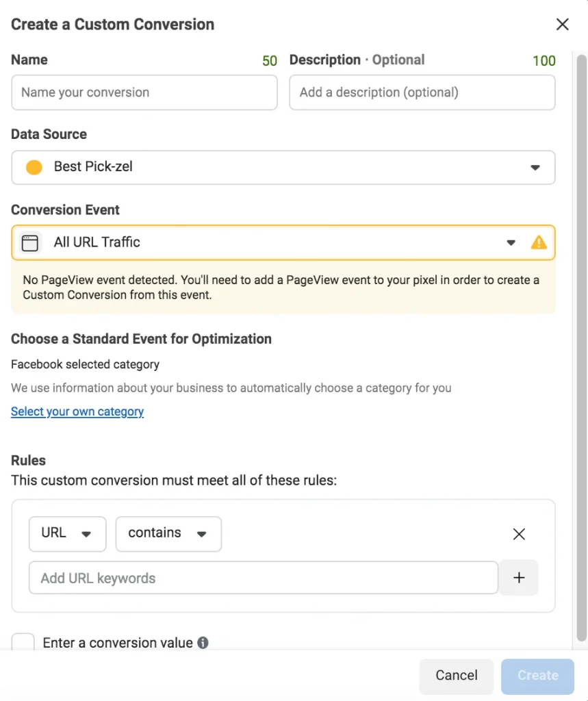Click the conversion value info icon

(203, 643)
